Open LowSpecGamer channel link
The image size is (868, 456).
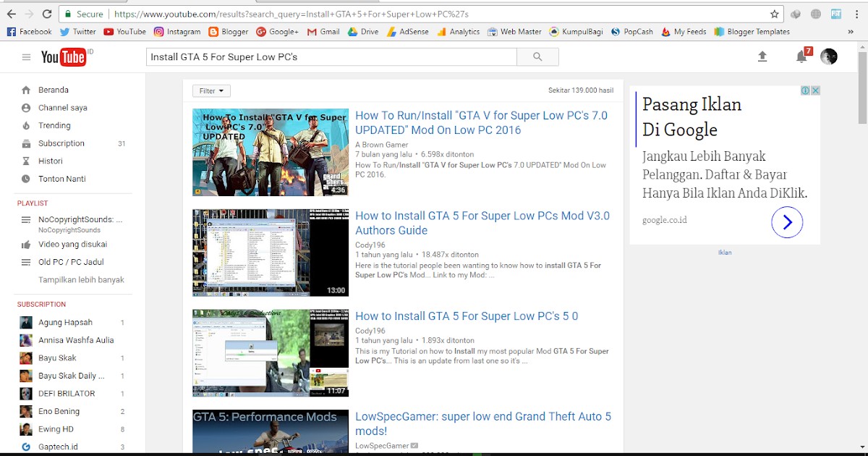click(382, 446)
